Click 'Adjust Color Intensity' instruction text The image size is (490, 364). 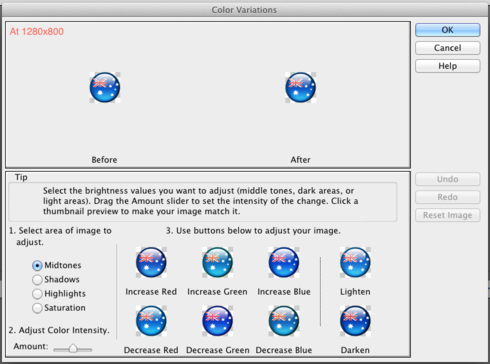[59, 330]
